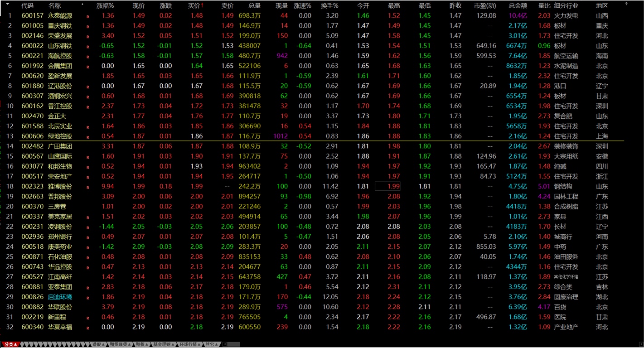Click the bottom horizontal scrollbar thumb
644x348 pixels.
point(233,344)
